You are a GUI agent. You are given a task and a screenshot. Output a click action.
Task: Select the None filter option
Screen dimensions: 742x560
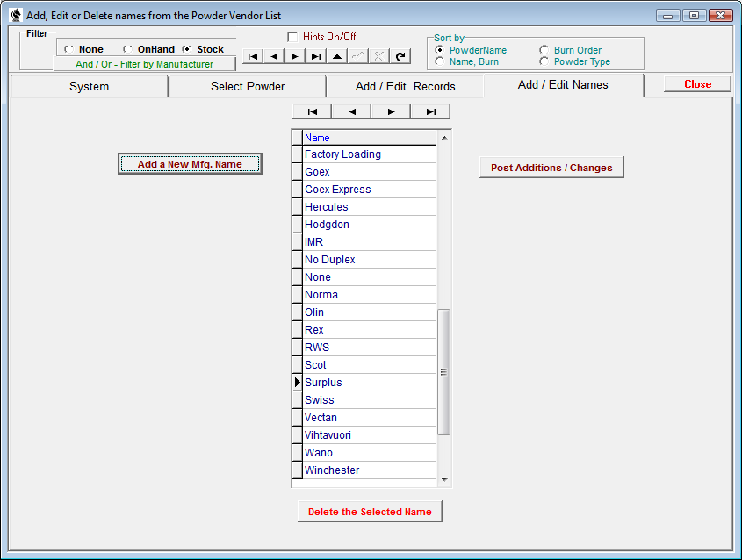[83, 49]
